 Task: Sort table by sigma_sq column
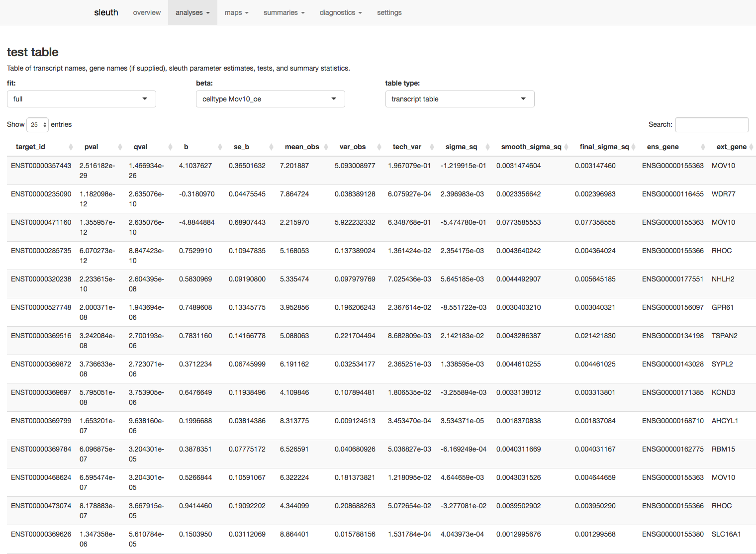click(x=465, y=147)
